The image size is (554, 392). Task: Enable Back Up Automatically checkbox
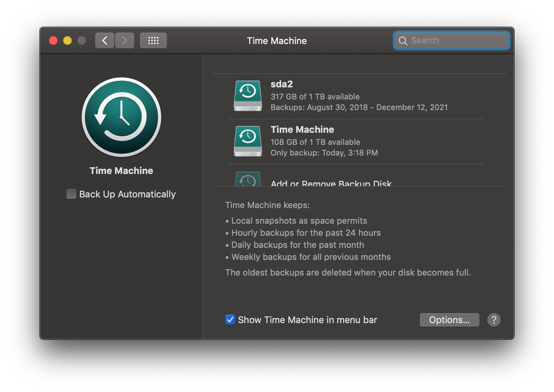71,194
